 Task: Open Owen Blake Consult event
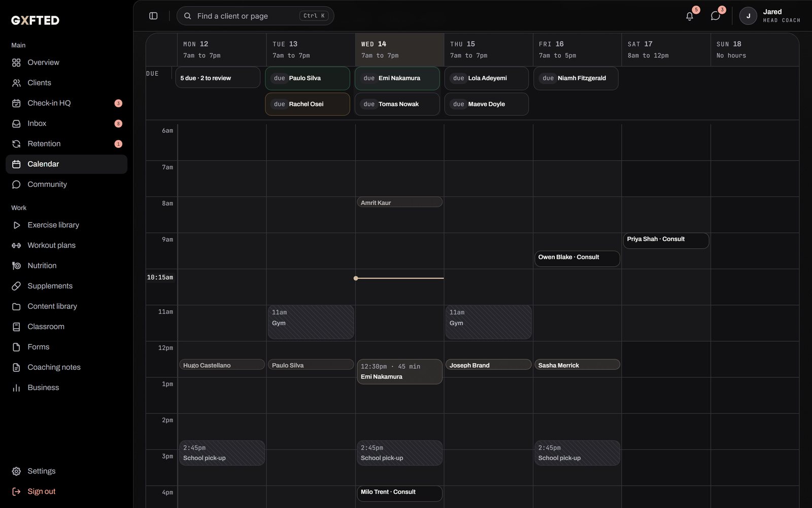coord(577,259)
